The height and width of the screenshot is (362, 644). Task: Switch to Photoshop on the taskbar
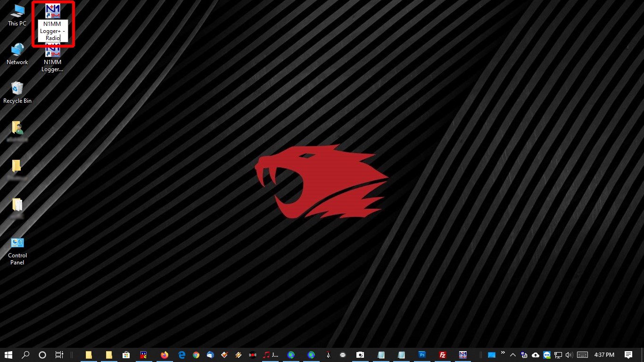[422, 355]
